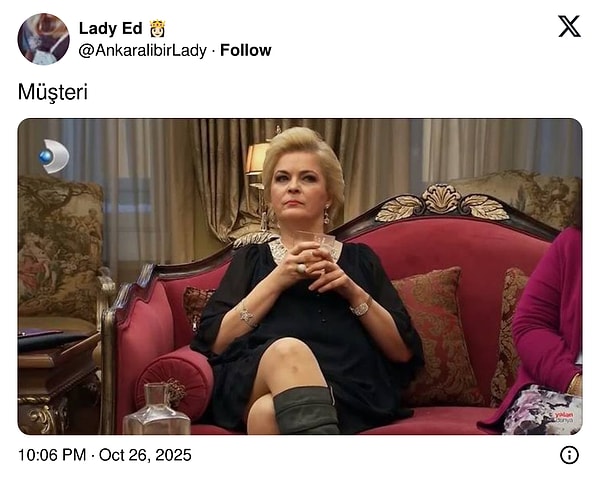Click the tweet info icon

(x=569, y=455)
